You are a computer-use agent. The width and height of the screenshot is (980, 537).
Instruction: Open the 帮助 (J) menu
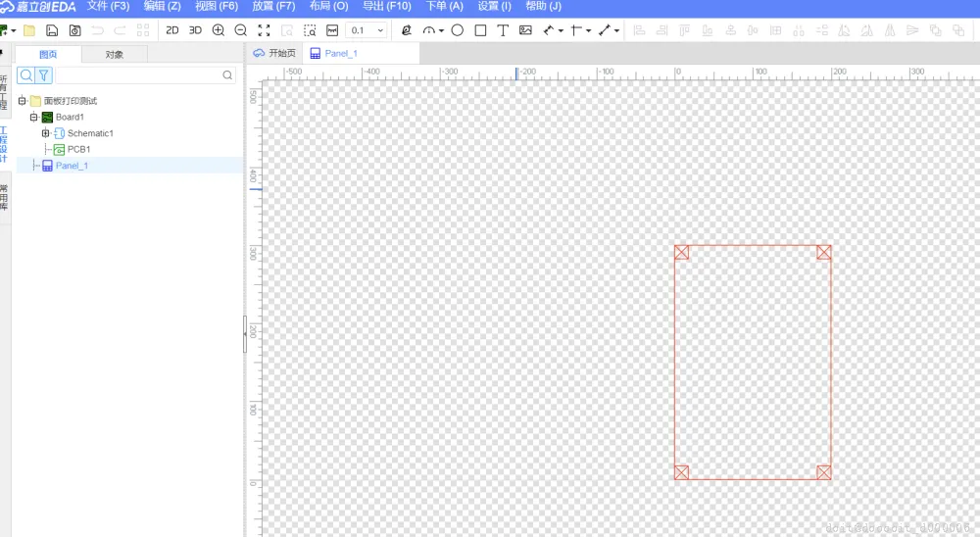coord(543,6)
